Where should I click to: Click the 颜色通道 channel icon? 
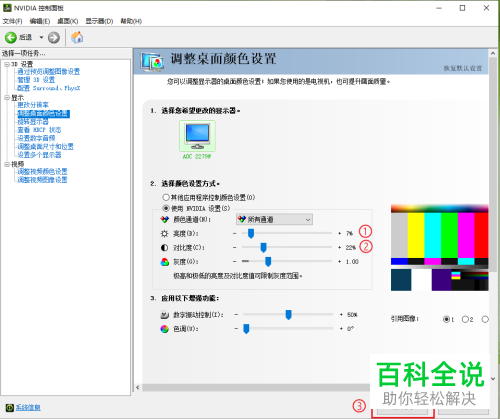click(x=165, y=219)
